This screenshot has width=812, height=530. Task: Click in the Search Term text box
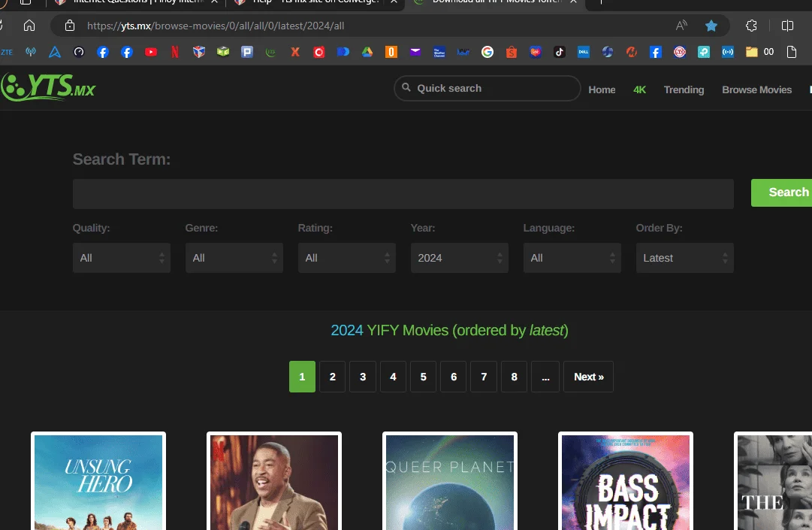(x=403, y=194)
